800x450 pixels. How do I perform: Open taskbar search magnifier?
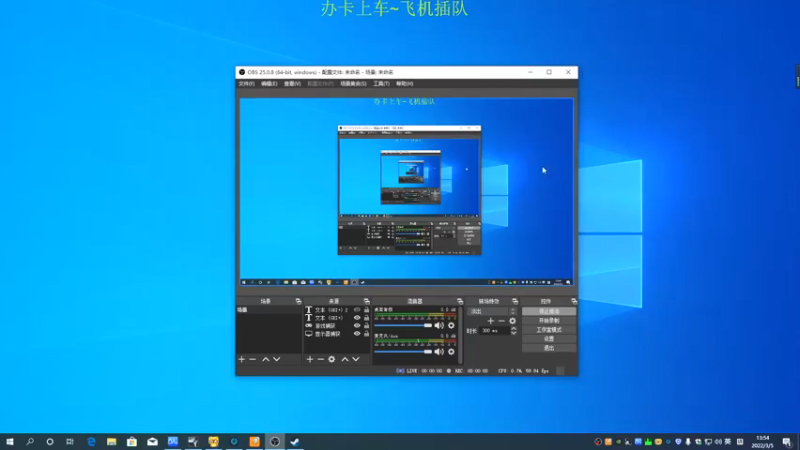[30, 441]
